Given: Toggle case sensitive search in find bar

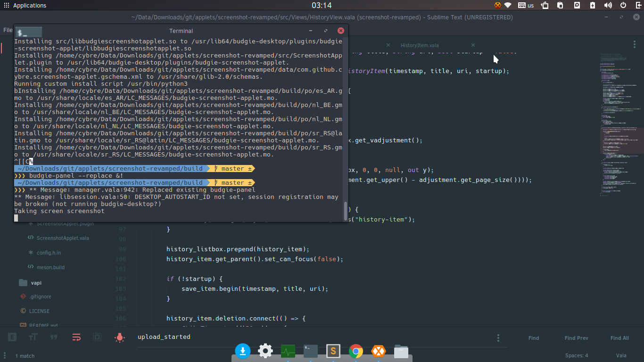Looking at the screenshot, I should click(x=33, y=337).
